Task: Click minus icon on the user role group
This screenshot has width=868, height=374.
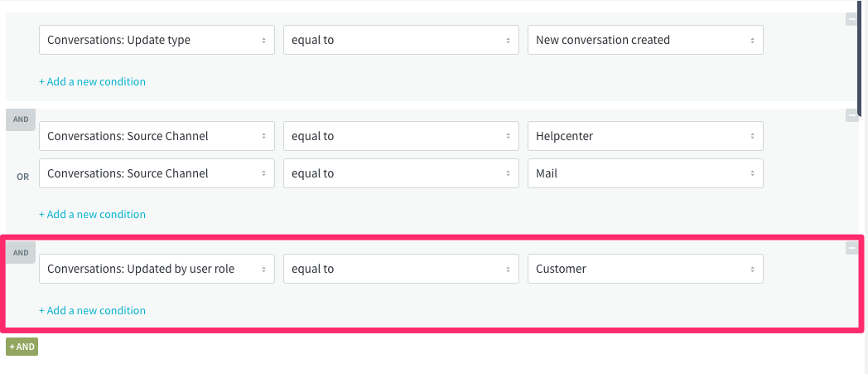Action: coord(851,247)
